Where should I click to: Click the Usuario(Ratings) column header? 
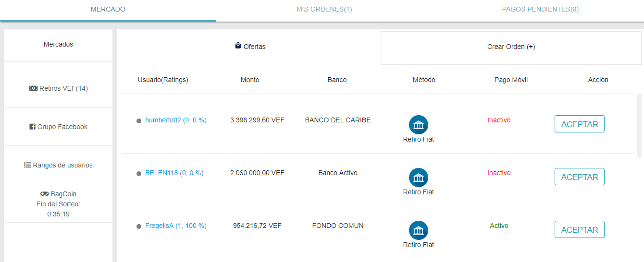163,80
